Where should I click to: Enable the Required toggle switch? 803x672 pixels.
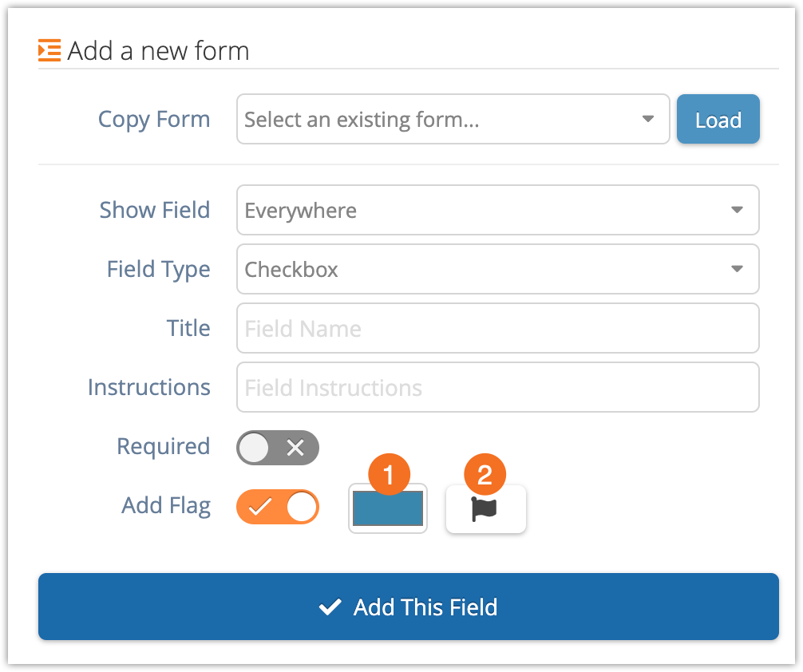(278, 448)
